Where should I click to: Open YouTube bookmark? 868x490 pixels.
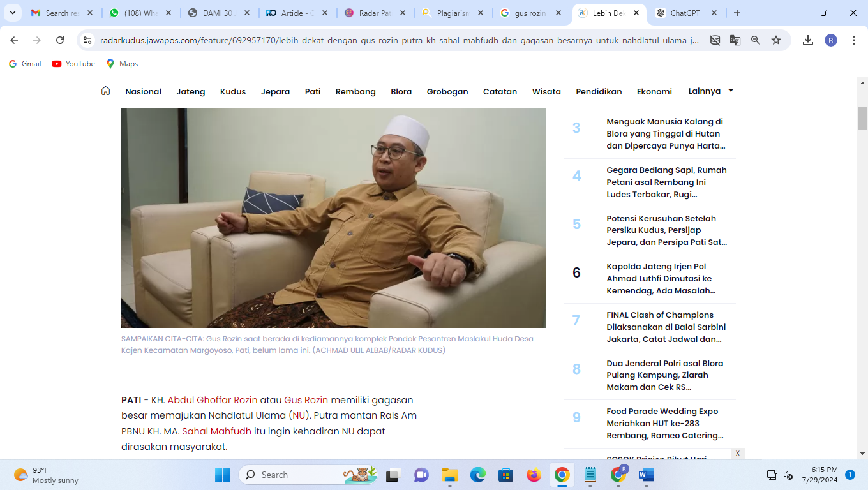73,64
